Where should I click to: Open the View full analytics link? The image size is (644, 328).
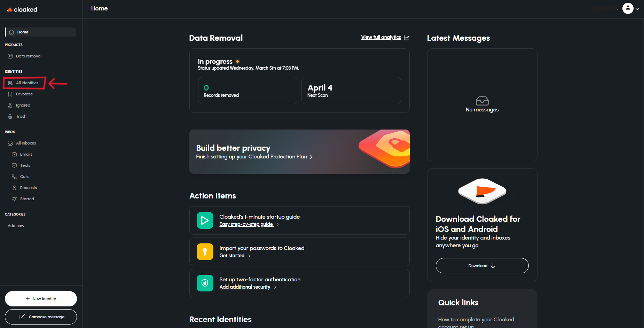pyautogui.click(x=381, y=37)
